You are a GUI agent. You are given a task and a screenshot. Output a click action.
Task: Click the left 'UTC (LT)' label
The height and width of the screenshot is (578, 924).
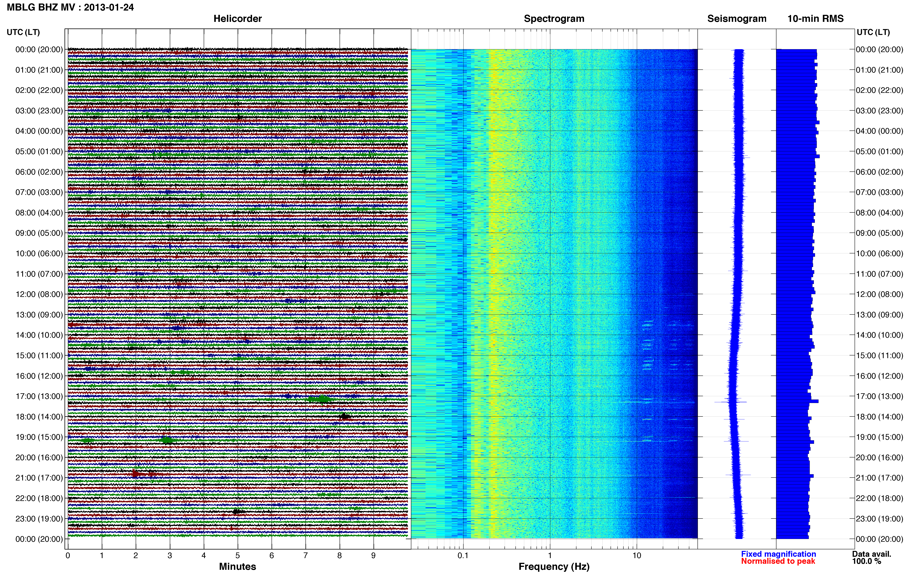pos(23,32)
